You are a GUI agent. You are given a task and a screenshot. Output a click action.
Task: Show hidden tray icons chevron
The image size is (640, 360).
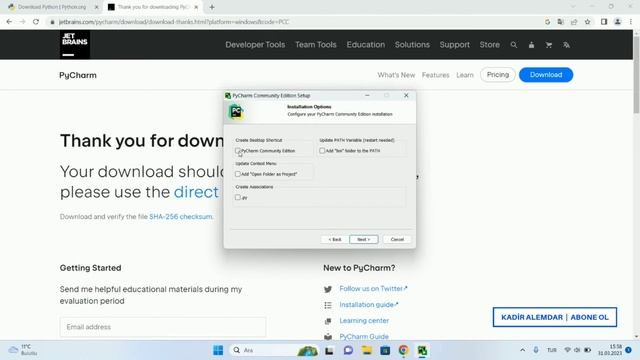pos(522,350)
